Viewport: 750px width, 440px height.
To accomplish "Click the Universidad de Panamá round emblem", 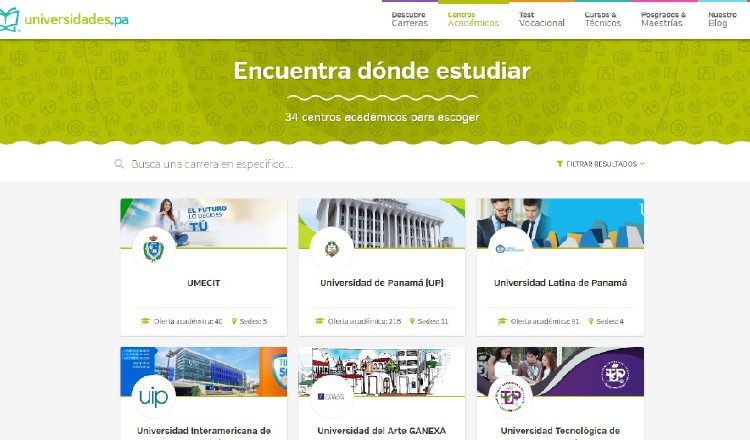I will [332, 249].
